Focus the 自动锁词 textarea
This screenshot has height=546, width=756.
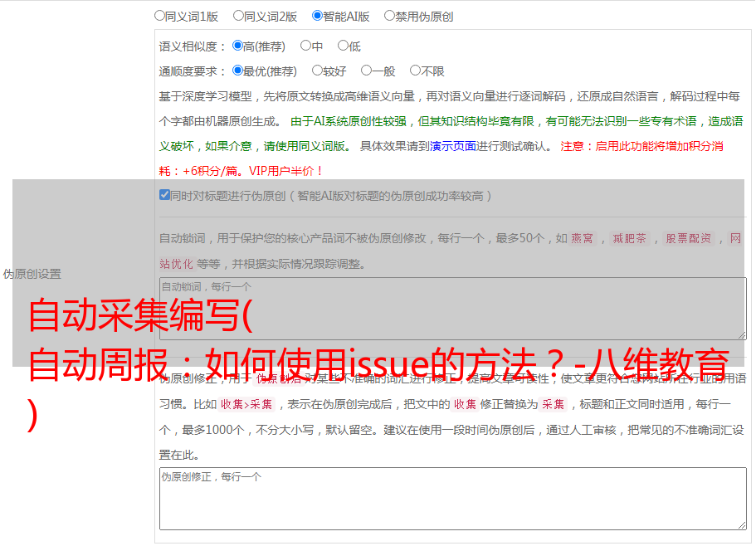point(453,309)
